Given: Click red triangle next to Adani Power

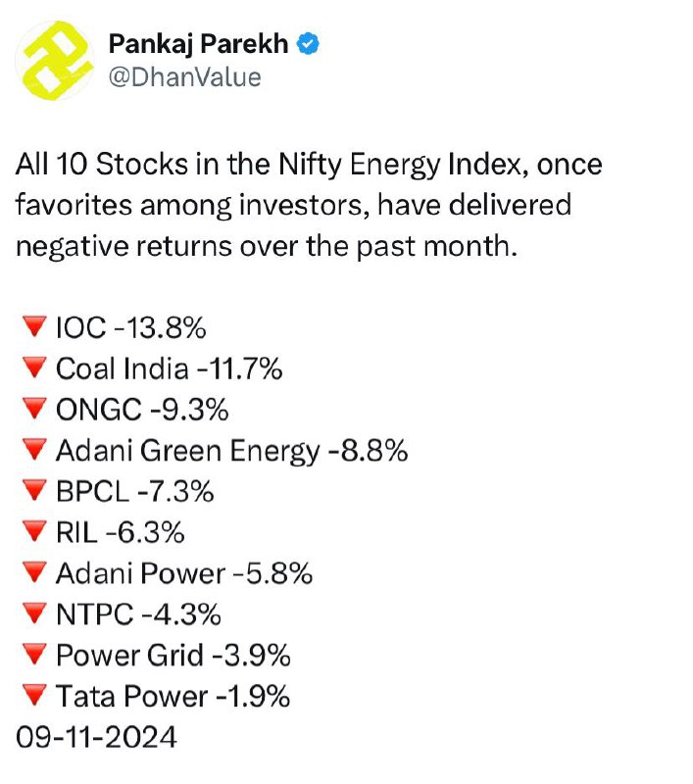Looking at the screenshot, I should (x=34, y=572).
